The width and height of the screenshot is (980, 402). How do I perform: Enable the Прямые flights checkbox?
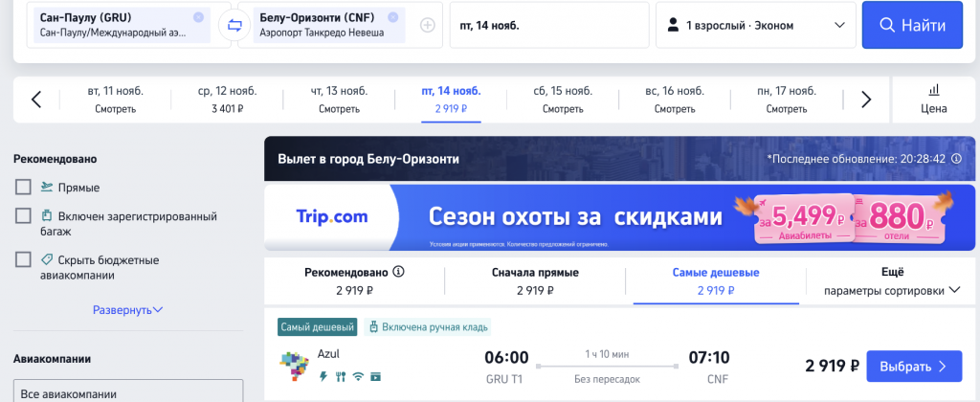point(23,187)
